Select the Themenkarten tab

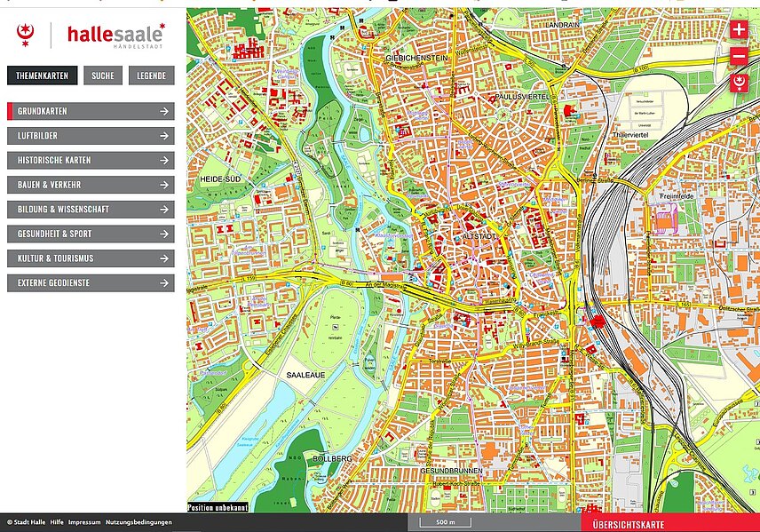pos(43,76)
